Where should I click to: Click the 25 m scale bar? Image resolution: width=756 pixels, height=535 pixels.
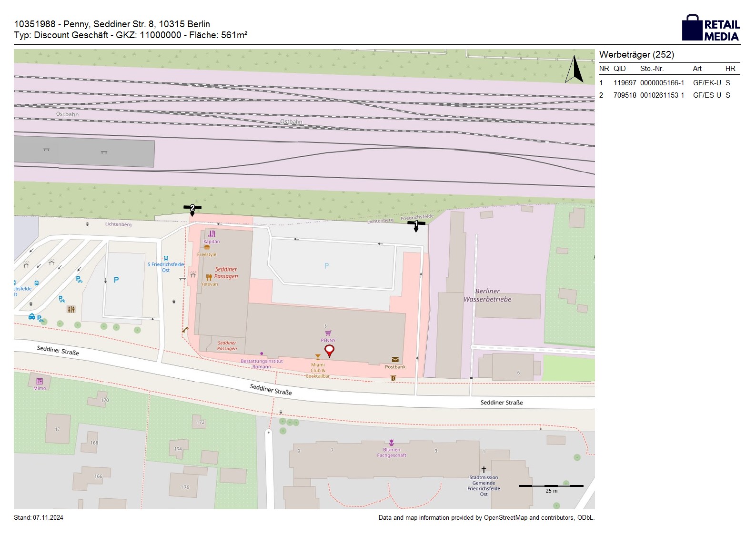click(x=551, y=486)
